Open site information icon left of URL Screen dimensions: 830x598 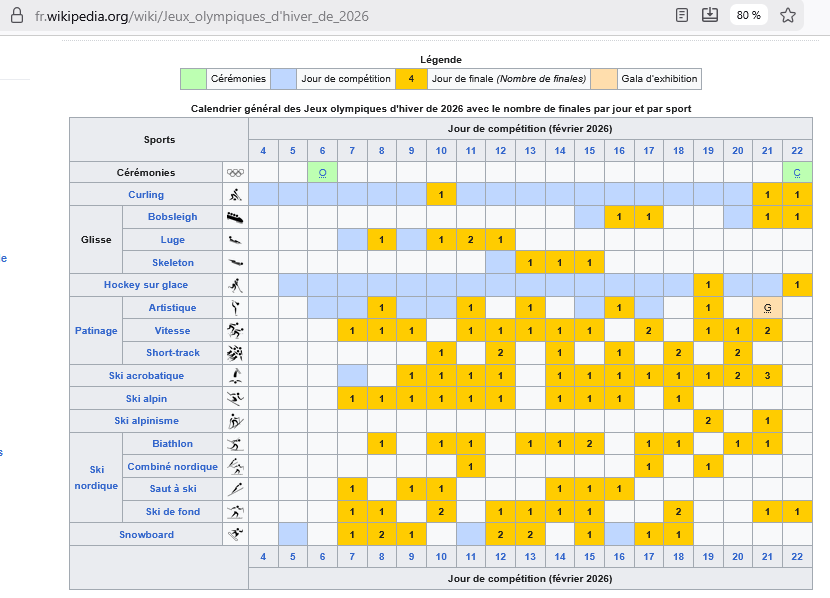tap(14, 16)
